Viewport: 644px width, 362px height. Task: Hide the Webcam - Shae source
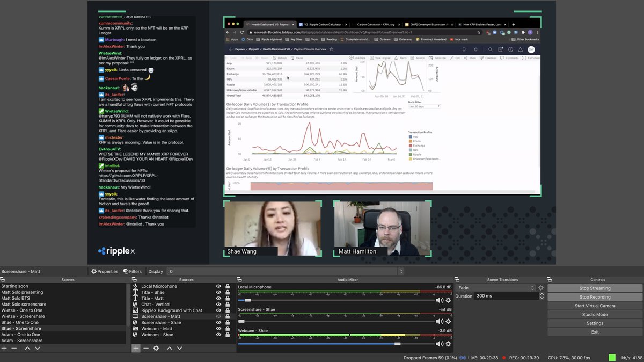point(218,335)
